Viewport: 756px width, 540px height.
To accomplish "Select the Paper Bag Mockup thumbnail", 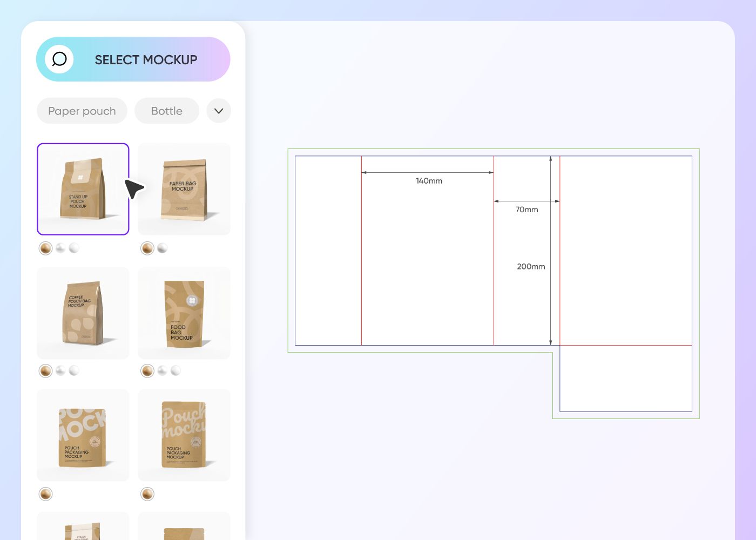I will click(184, 188).
